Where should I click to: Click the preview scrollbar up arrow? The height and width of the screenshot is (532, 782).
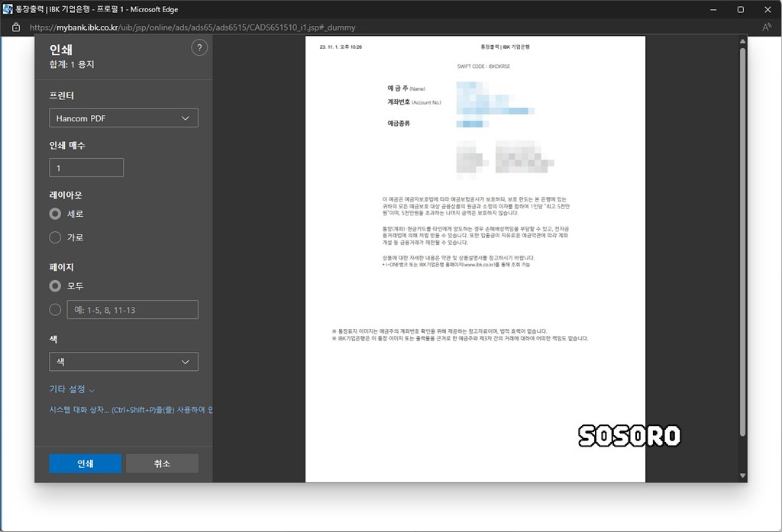[x=742, y=41]
